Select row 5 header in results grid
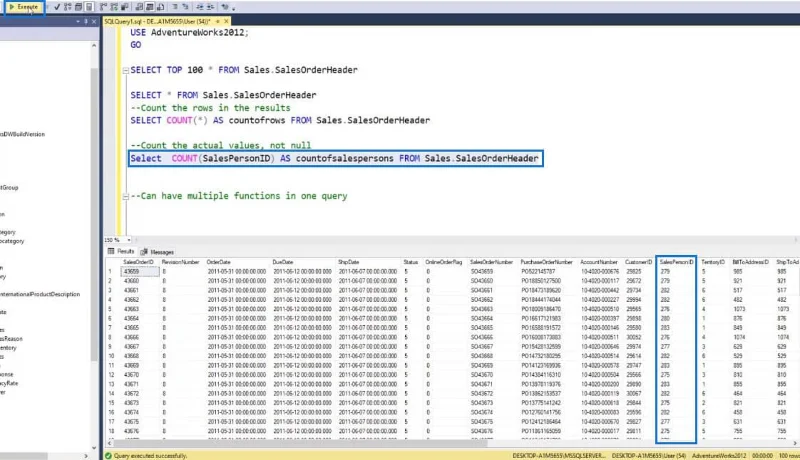 click(x=112, y=309)
